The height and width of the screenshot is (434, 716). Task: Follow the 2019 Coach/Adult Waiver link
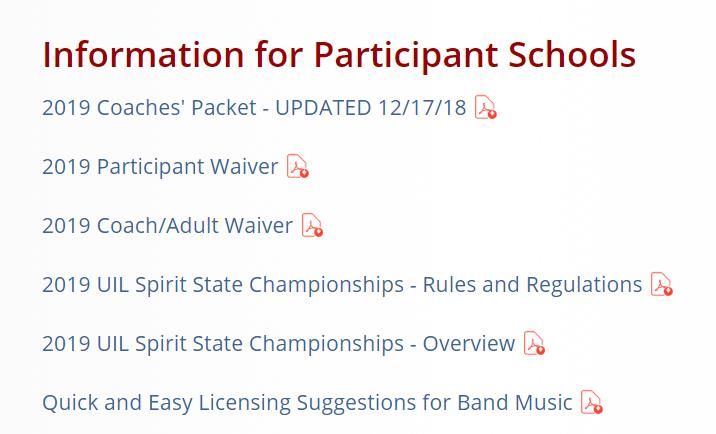(168, 226)
